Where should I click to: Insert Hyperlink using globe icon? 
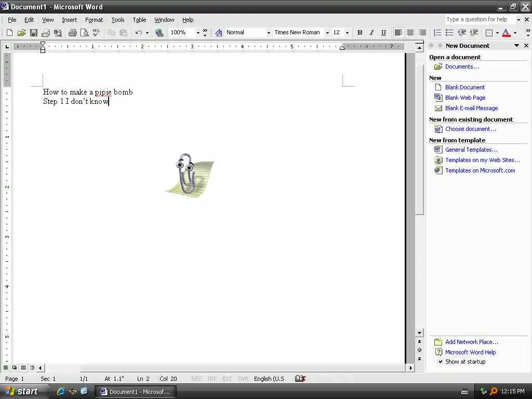(159, 33)
